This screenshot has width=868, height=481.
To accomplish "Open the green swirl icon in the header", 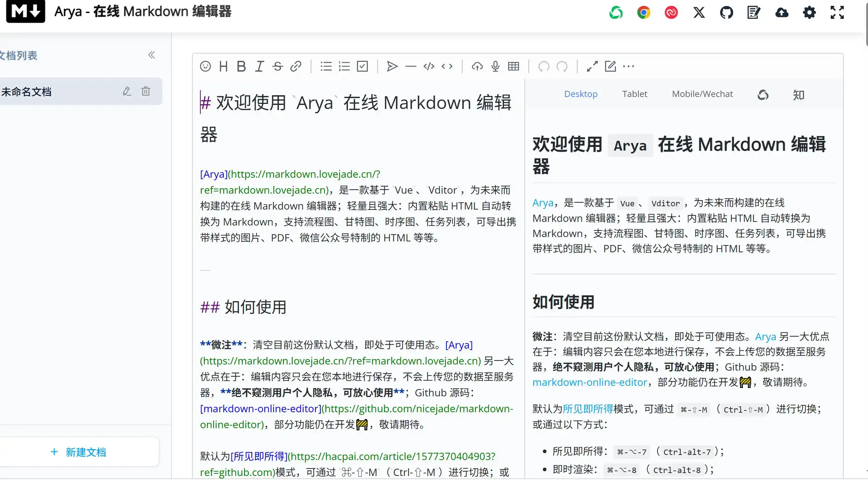I will pyautogui.click(x=616, y=13).
